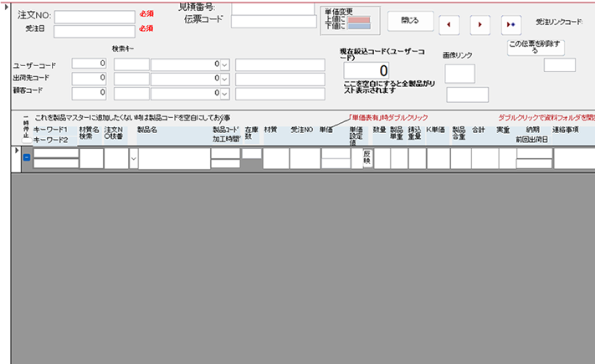Click 受注リンクコード label
The image size is (595, 364).
point(559,22)
